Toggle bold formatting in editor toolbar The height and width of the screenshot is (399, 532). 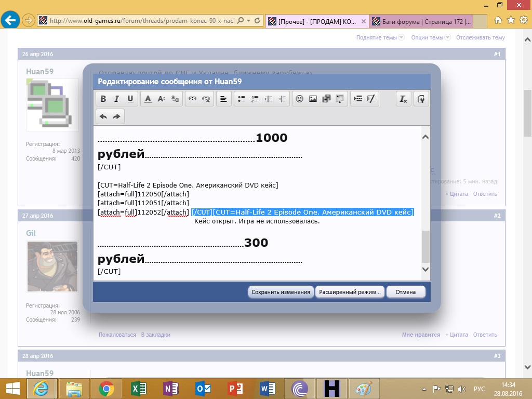click(x=103, y=99)
